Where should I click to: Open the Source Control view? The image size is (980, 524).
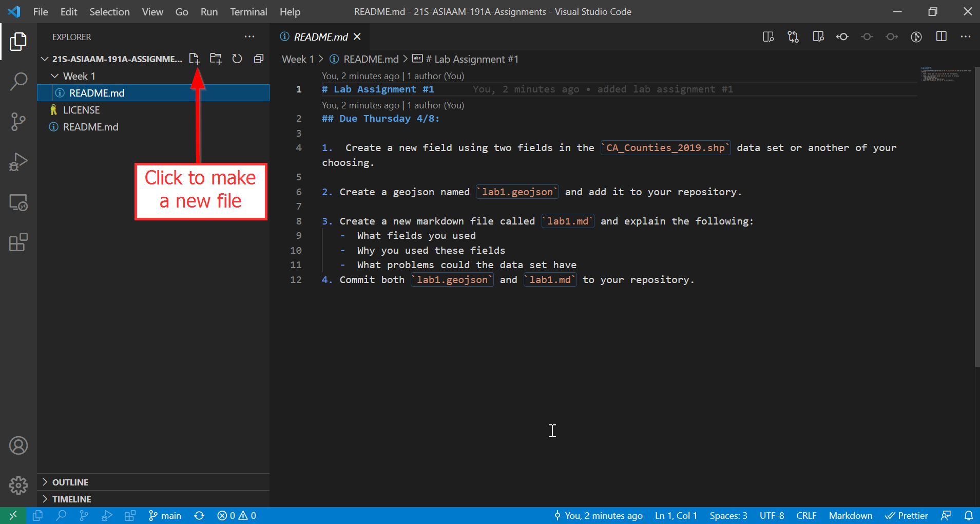[18, 122]
